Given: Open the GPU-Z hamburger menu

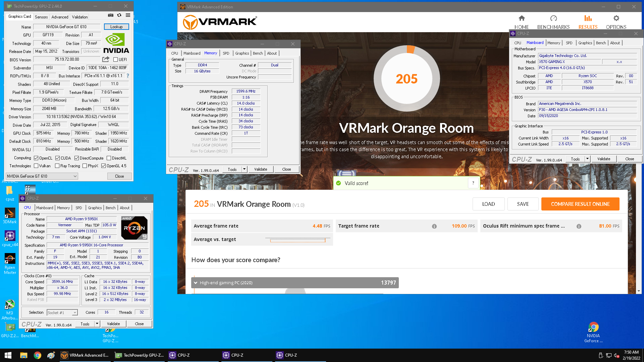Looking at the screenshot, I should 128,15.
